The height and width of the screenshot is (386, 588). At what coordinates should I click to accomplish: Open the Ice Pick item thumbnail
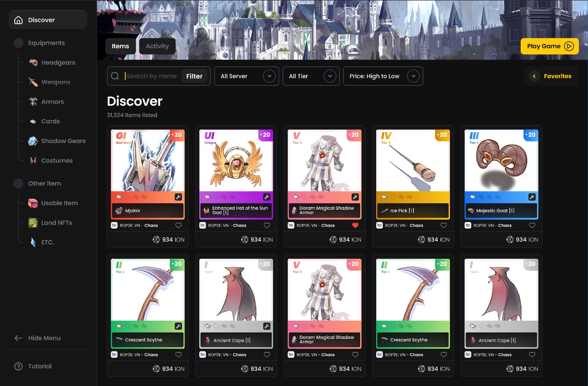(413, 161)
